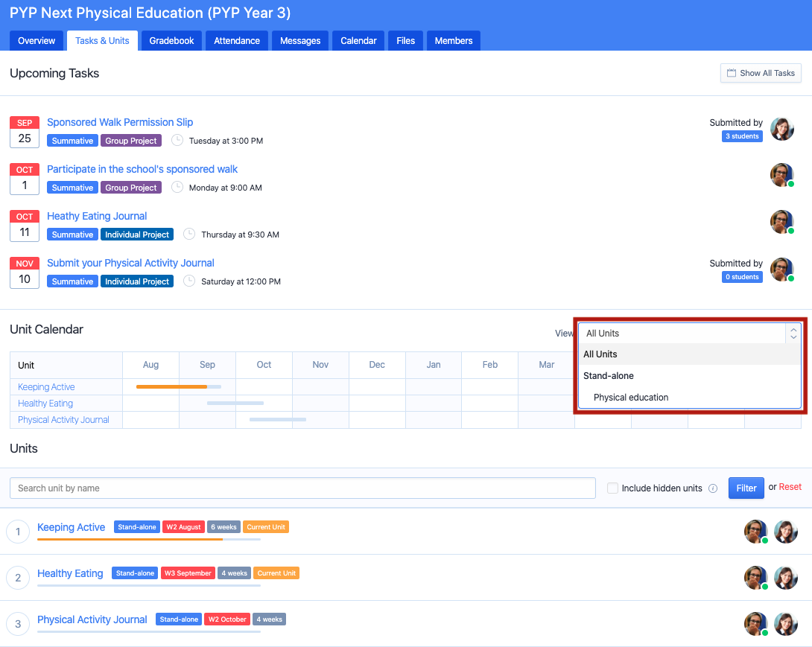Open the Attendance tab
Viewport: 812px width, 647px height.
click(x=237, y=41)
